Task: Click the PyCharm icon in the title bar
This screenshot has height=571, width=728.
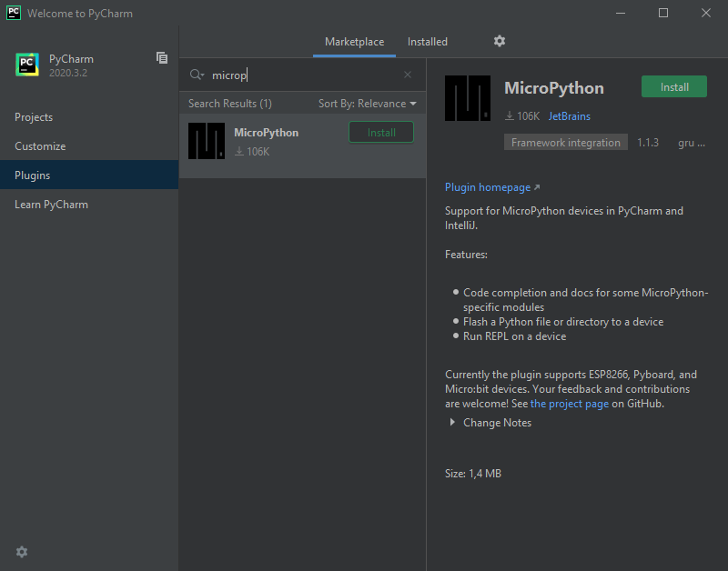Action: coord(14,13)
